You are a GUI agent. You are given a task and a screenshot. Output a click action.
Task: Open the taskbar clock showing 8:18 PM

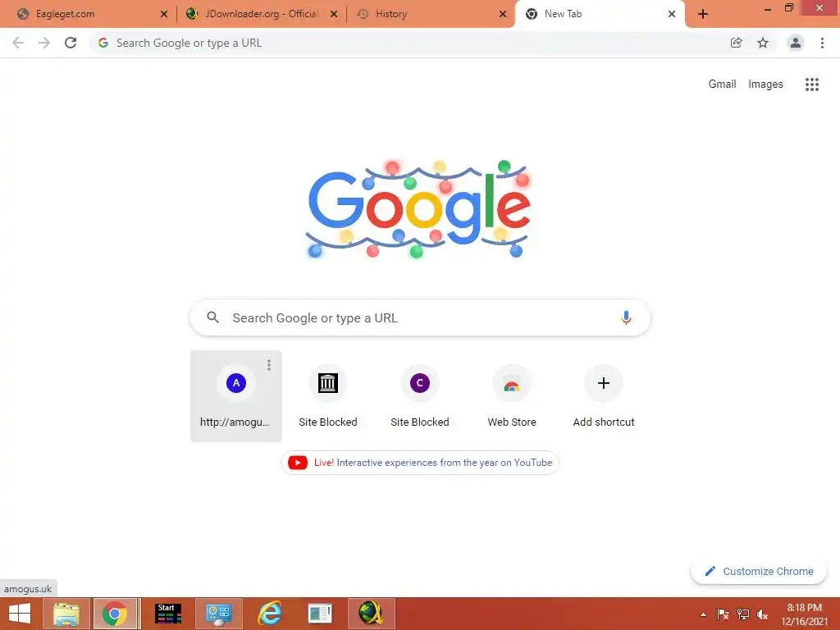pyautogui.click(x=804, y=614)
